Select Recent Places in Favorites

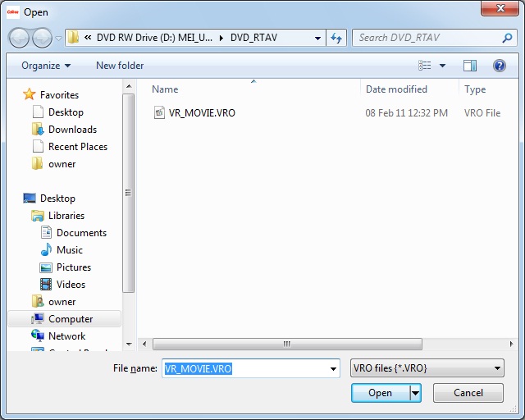click(78, 147)
